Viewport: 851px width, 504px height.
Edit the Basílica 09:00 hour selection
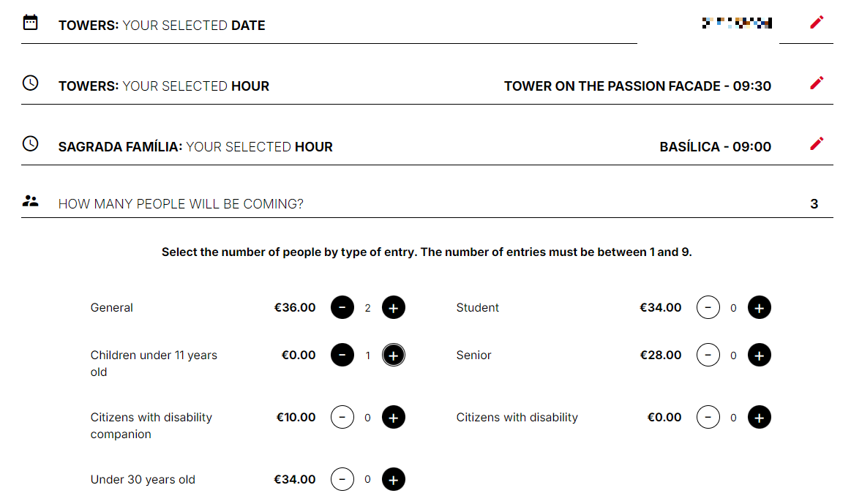pos(817,144)
